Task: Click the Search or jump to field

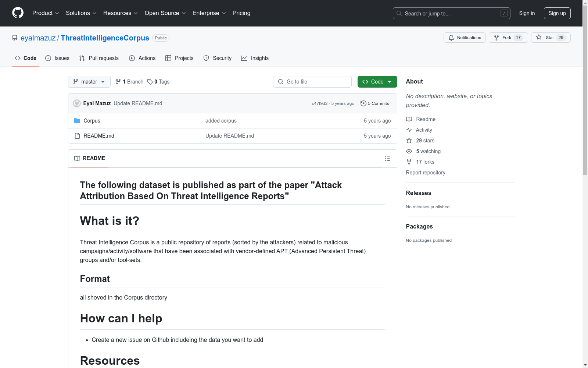Action: click(x=452, y=13)
